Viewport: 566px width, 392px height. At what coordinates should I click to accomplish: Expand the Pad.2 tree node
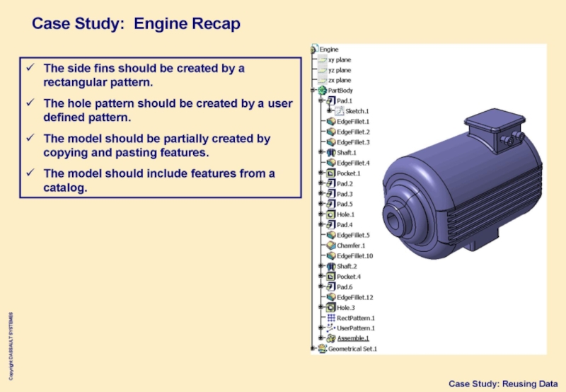tap(323, 183)
